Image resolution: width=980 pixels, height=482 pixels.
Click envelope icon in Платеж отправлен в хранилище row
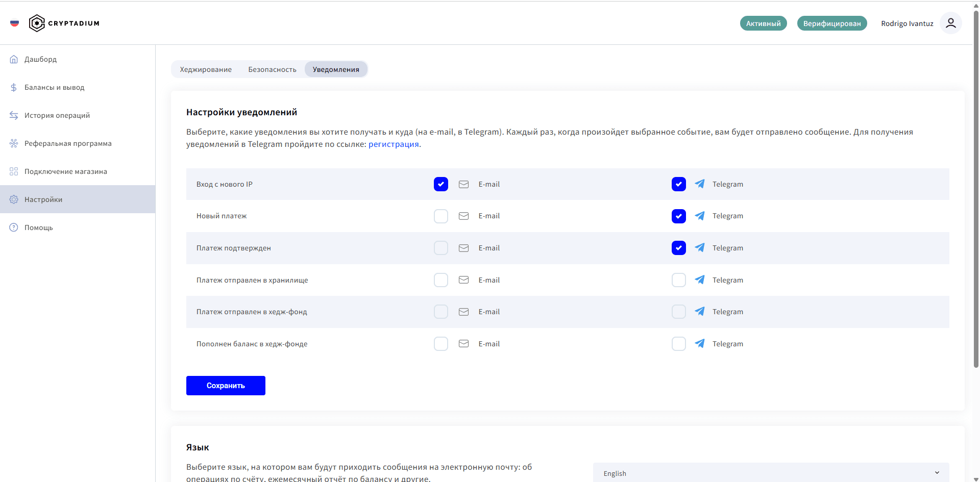click(463, 280)
